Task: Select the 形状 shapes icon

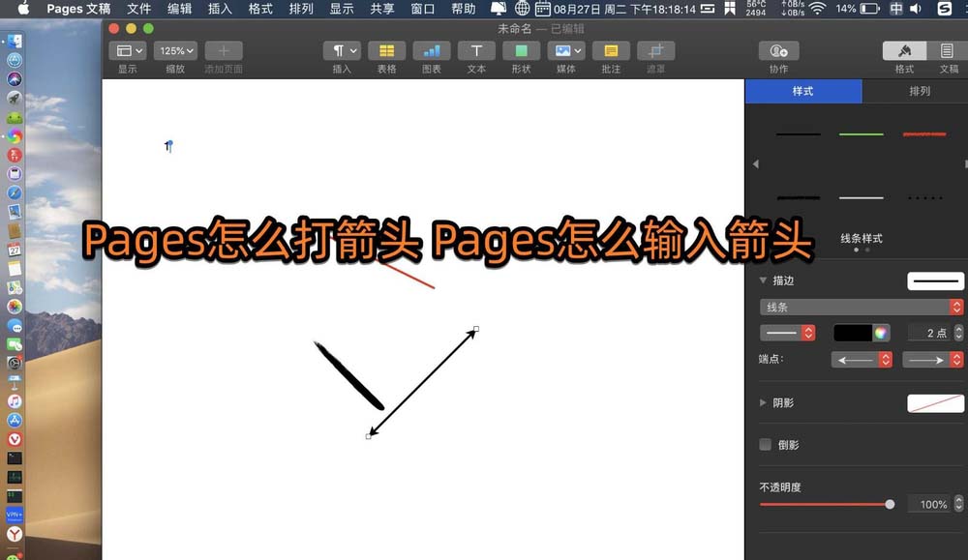Action: coord(521,50)
